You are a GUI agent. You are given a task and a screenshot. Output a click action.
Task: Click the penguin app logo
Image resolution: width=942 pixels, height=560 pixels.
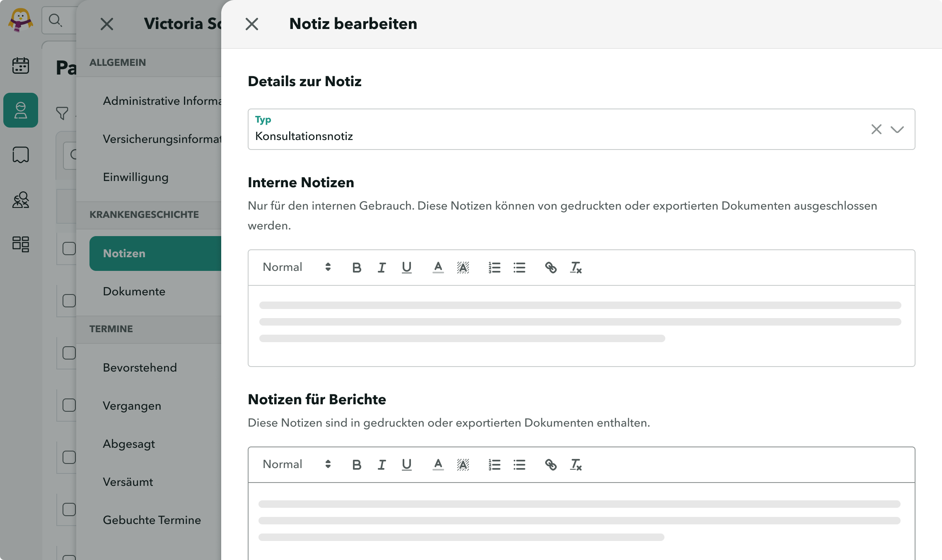pos(20,20)
